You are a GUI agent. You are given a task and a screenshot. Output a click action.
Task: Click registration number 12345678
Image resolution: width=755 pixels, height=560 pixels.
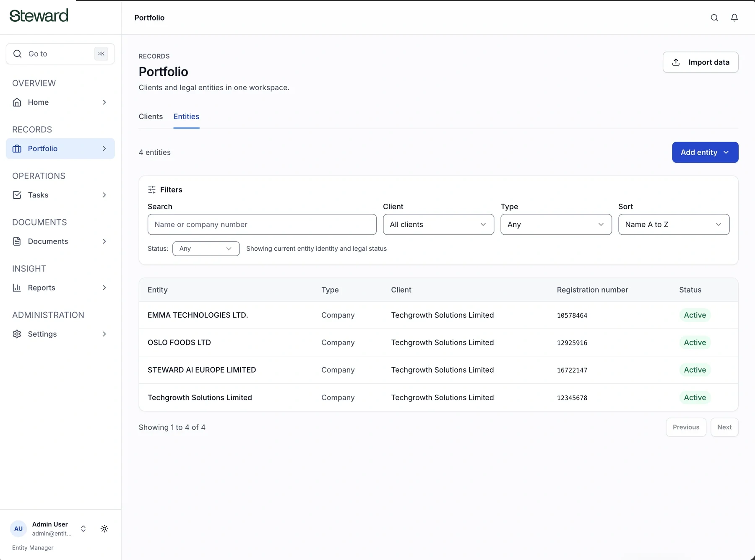pos(572,398)
